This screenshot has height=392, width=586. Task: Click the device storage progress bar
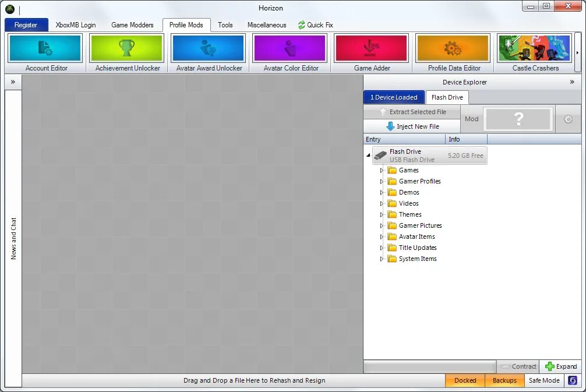pos(430,366)
